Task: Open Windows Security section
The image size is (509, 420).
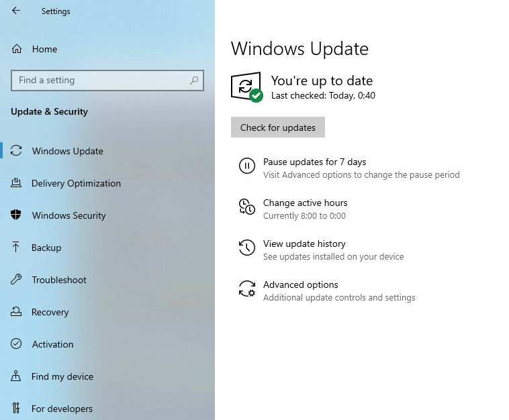Action: coord(68,215)
